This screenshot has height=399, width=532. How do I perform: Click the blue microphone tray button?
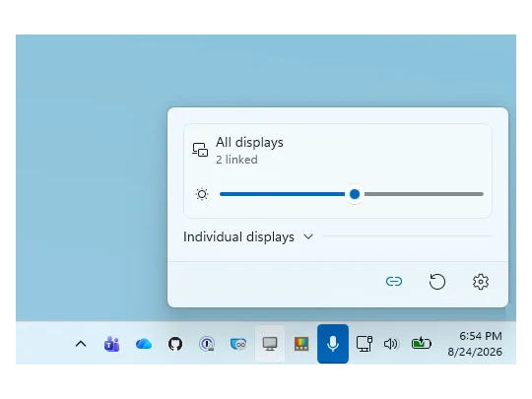[333, 344]
